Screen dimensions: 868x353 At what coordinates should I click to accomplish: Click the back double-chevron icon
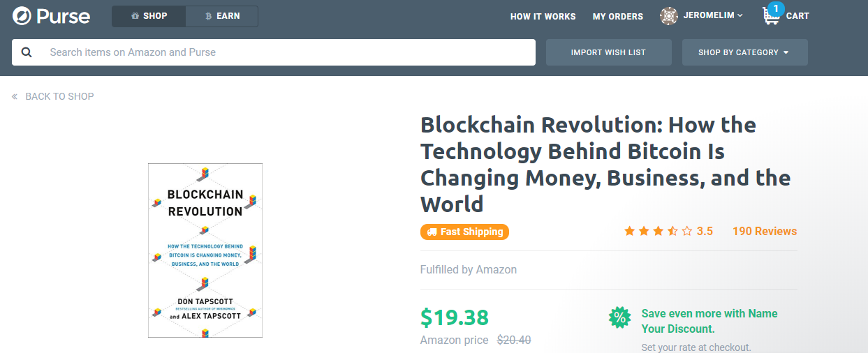coord(15,97)
